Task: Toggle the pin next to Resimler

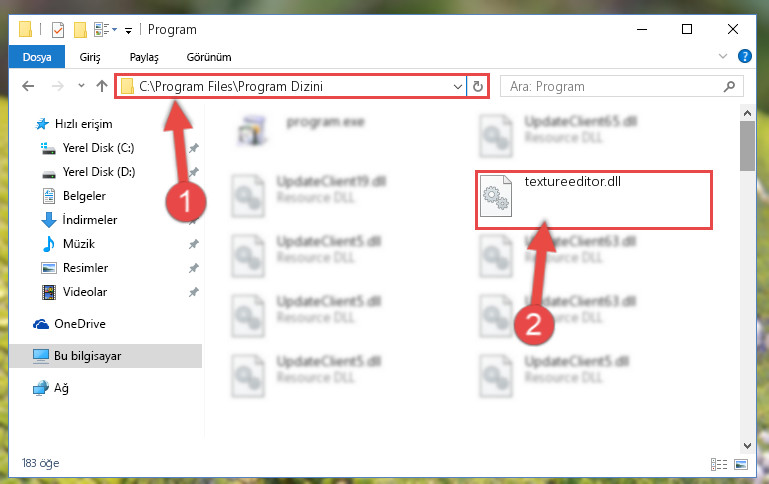Action: 194,268
